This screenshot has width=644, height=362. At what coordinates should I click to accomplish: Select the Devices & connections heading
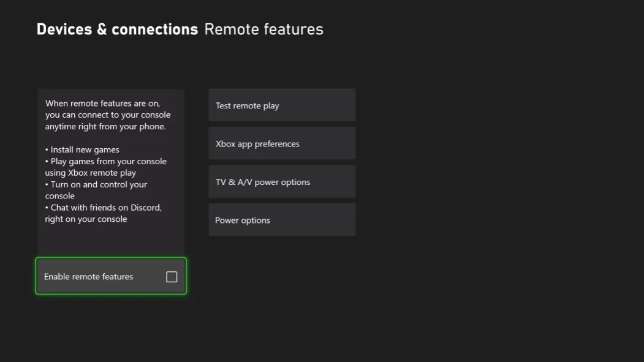coord(116,29)
